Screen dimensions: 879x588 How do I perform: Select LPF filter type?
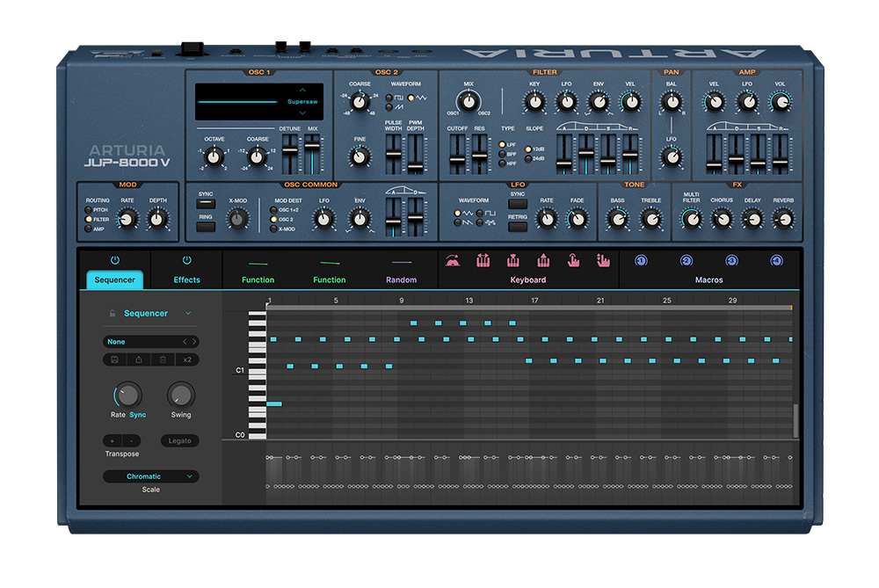coord(502,145)
